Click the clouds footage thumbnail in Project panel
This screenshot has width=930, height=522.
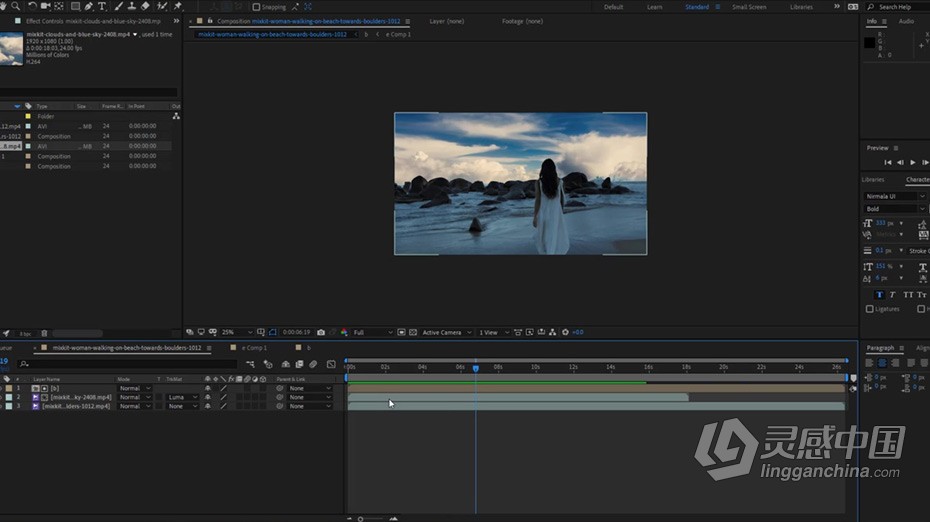[x=11, y=49]
